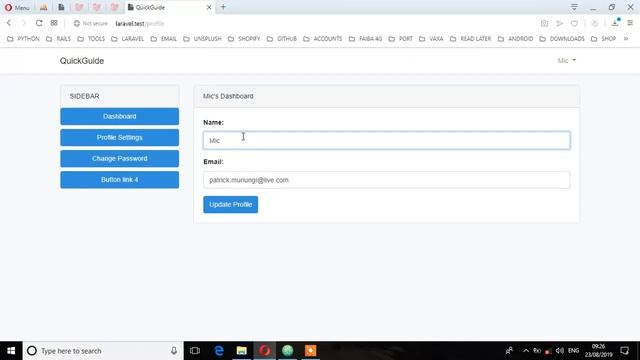The width and height of the screenshot is (640, 360).
Task: Show more bookmarks with the double chevron
Action: [626, 39]
